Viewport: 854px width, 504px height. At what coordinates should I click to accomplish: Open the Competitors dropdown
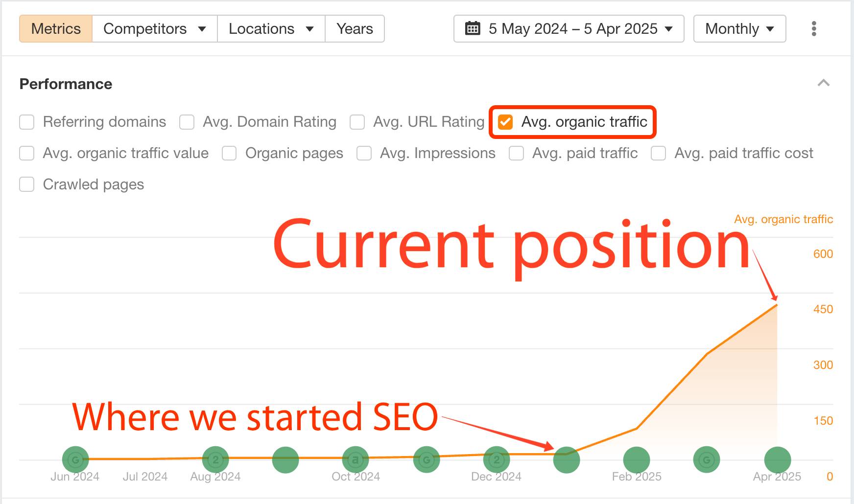click(x=154, y=29)
